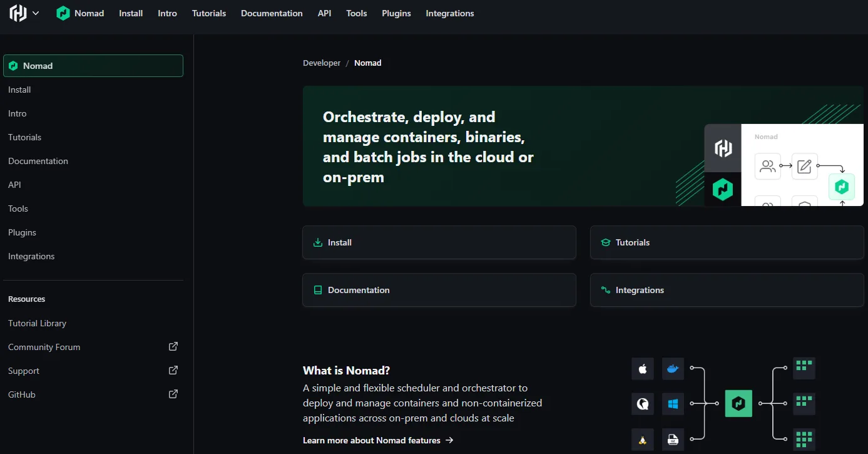The width and height of the screenshot is (868, 454).
Task: Open Documentation in the top navigation
Action: (272, 13)
